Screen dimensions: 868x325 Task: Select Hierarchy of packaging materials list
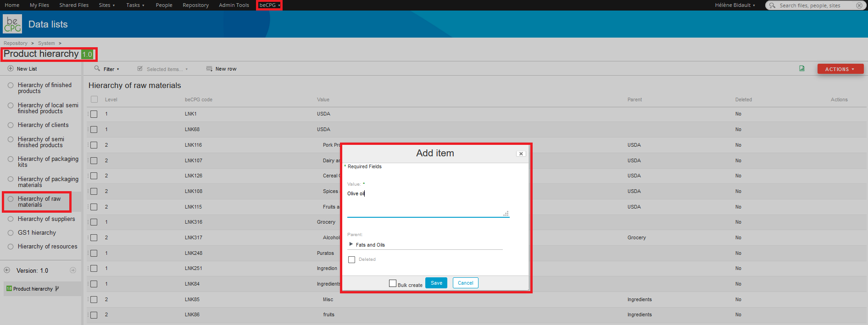click(48, 182)
